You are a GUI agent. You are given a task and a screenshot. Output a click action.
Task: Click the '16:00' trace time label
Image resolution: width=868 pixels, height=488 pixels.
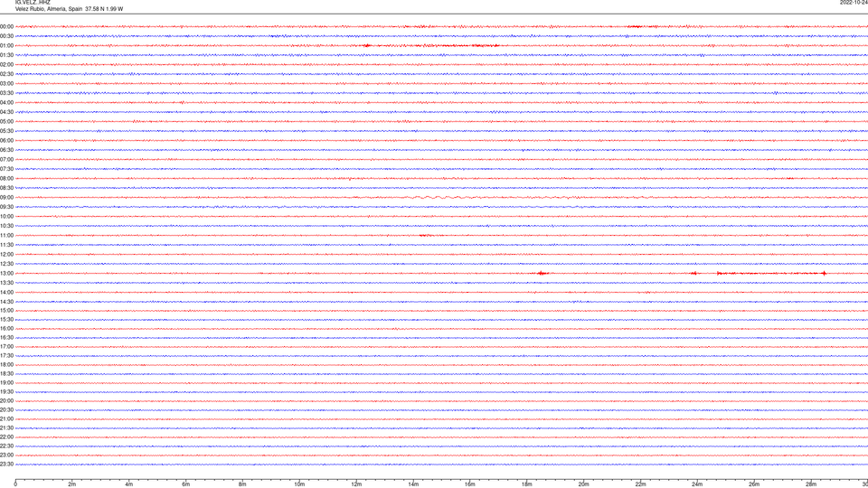pyautogui.click(x=6, y=329)
